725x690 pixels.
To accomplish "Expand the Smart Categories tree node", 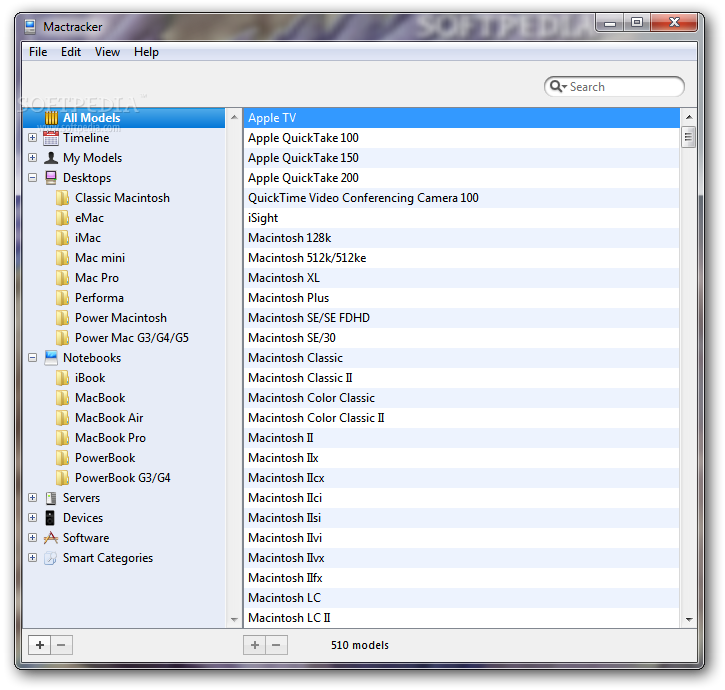I will [32, 558].
